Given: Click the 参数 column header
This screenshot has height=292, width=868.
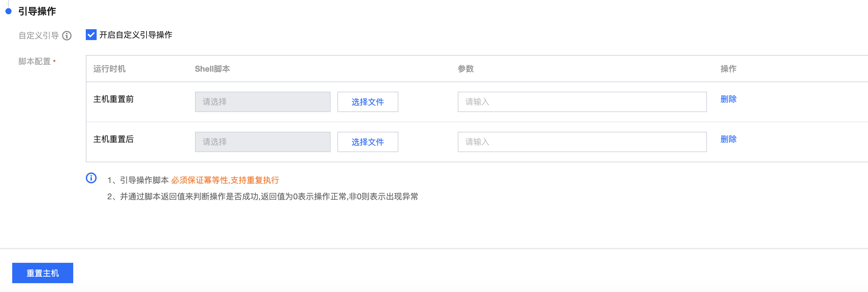Looking at the screenshot, I should pos(466,69).
